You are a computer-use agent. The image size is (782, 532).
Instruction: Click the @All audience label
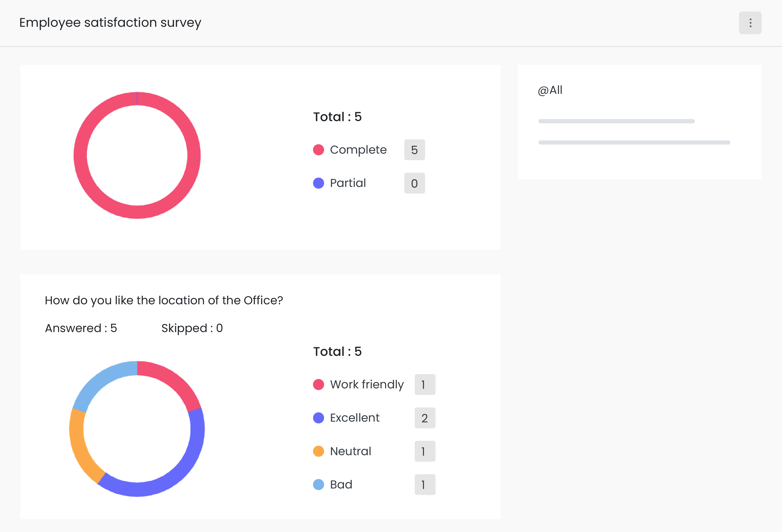click(x=550, y=90)
